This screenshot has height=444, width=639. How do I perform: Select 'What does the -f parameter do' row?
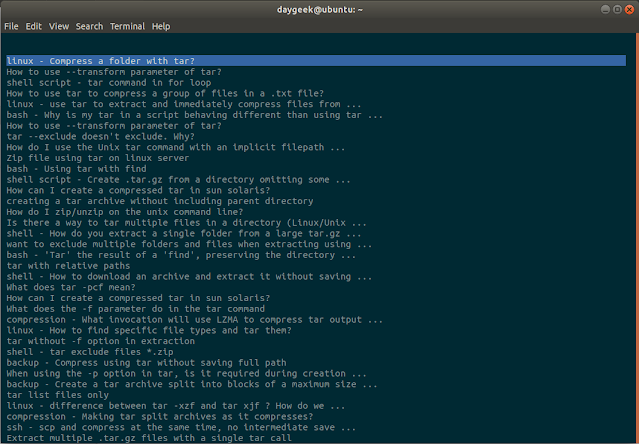point(135,309)
